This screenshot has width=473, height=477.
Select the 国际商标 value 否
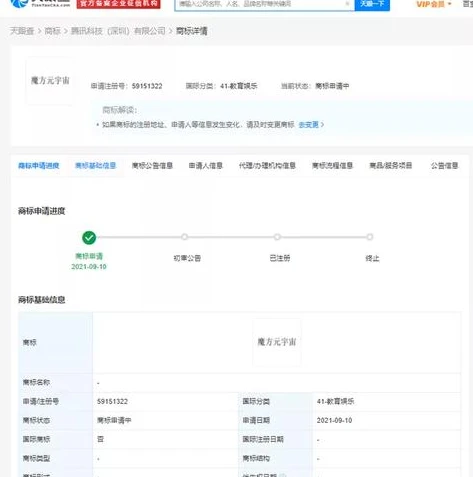point(100,439)
